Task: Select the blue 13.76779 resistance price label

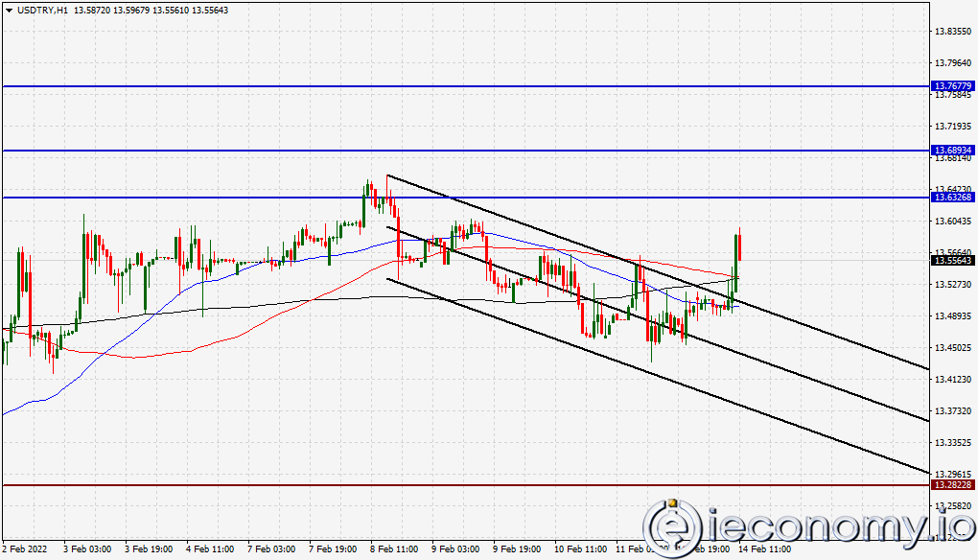Action: (953, 86)
